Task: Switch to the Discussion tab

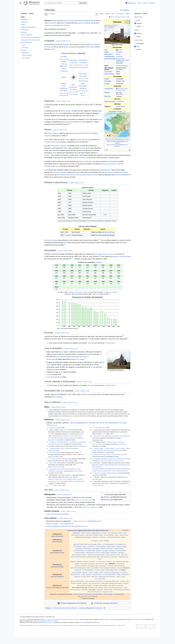Action: tap(52, 14)
